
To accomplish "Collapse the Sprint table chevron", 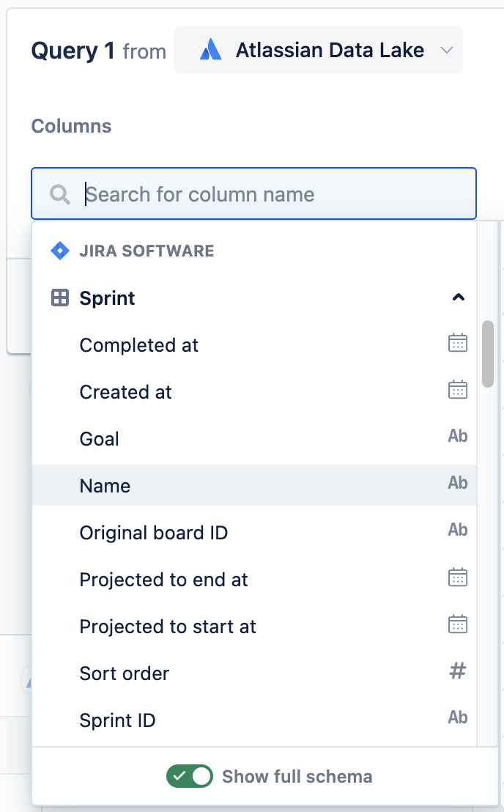I will pos(458,298).
